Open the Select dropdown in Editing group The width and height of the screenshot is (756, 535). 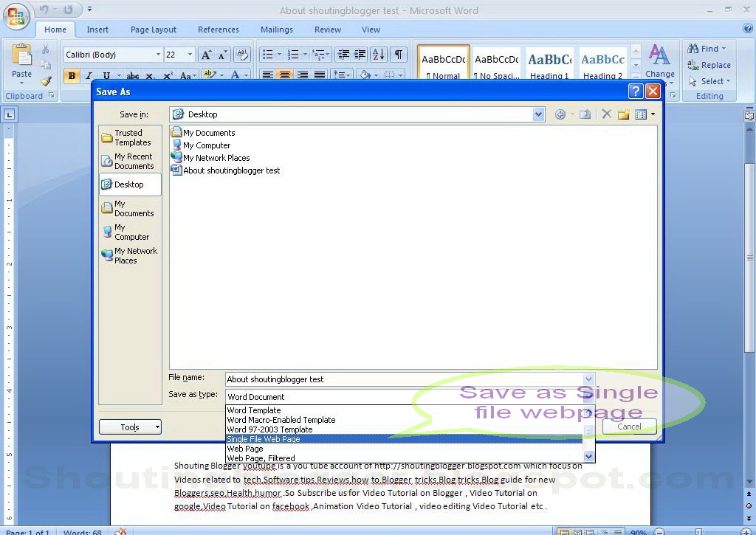709,81
